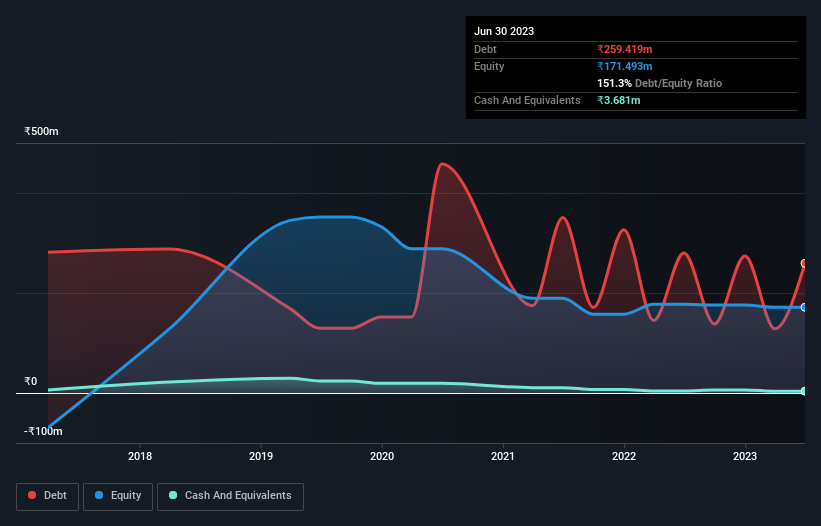Click the Equity row label in tooltip

point(489,66)
